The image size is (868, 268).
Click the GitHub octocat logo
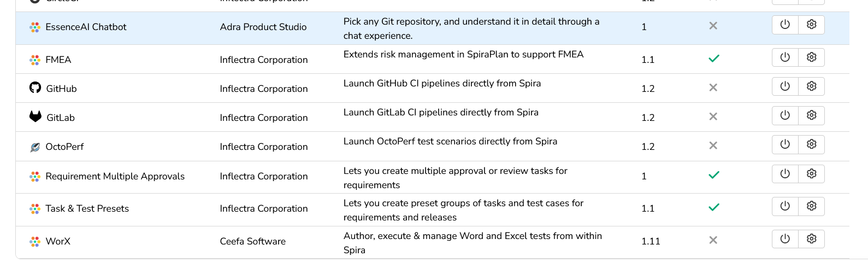tap(35, 88)
